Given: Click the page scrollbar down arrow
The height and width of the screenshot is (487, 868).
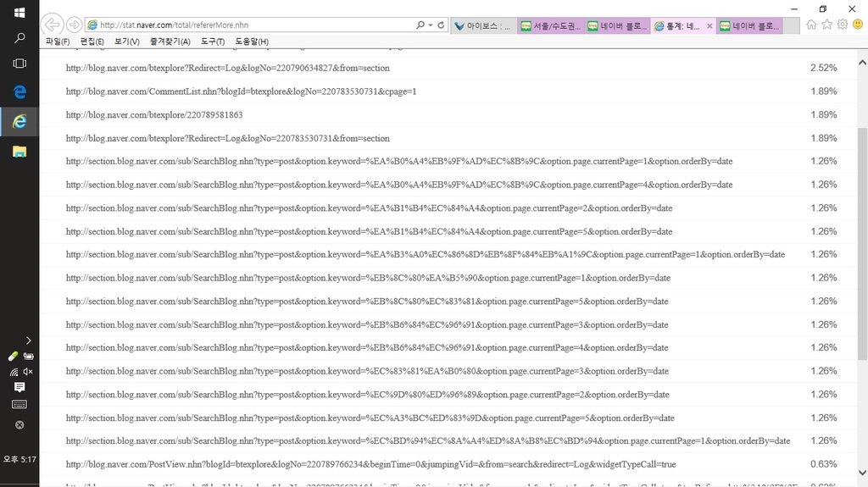Looking at the screenshot, I should 862,473.
